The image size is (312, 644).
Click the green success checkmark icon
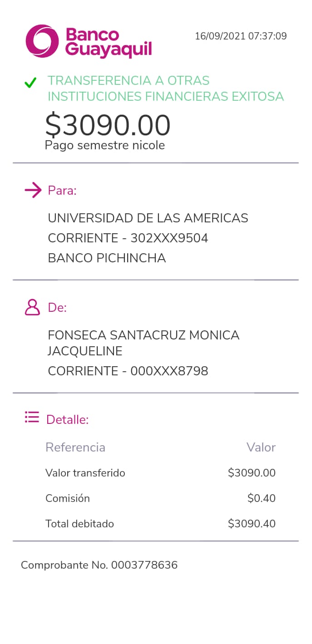point(30,83)
